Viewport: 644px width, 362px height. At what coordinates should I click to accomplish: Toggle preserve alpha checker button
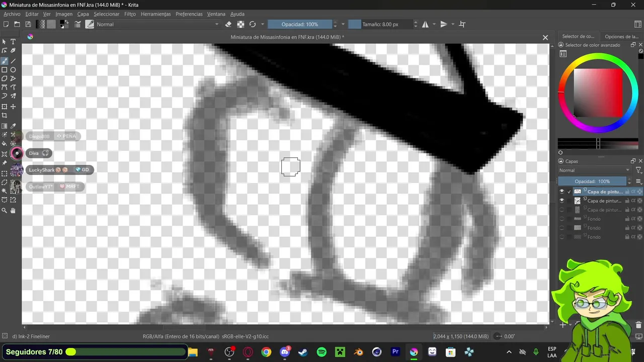click(x=240, y=24)
